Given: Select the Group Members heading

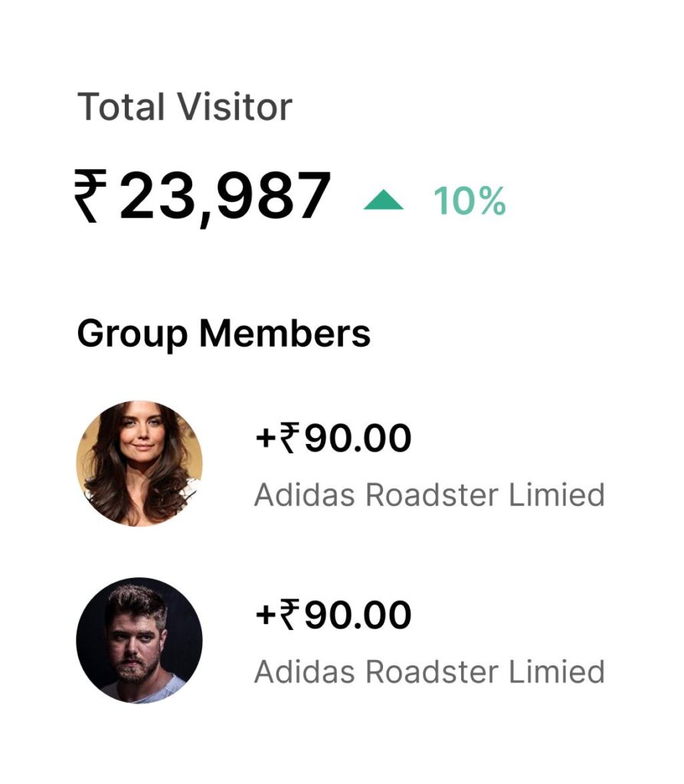Looking at the screenshot, I should click(x=224, y=334).
